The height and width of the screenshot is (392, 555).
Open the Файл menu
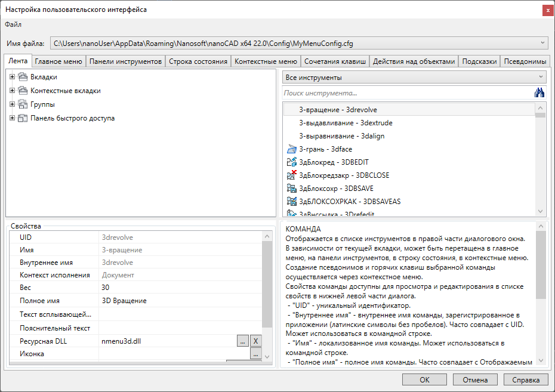click(13, 24)
